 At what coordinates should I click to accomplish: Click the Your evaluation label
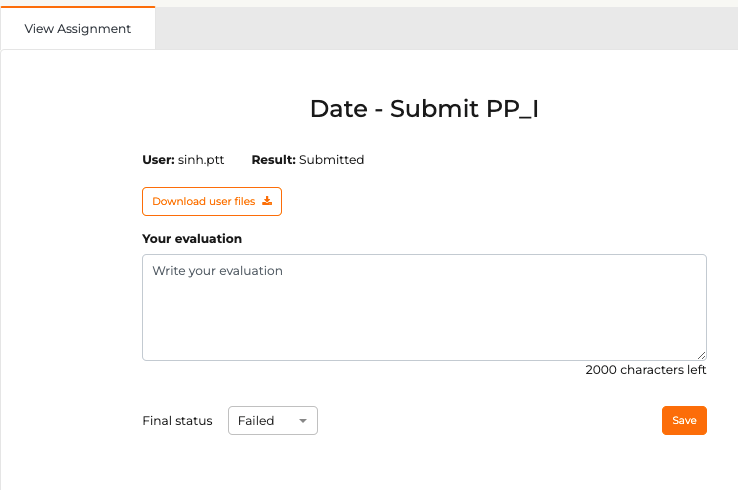pyautogui.click(x=192, y=239)
